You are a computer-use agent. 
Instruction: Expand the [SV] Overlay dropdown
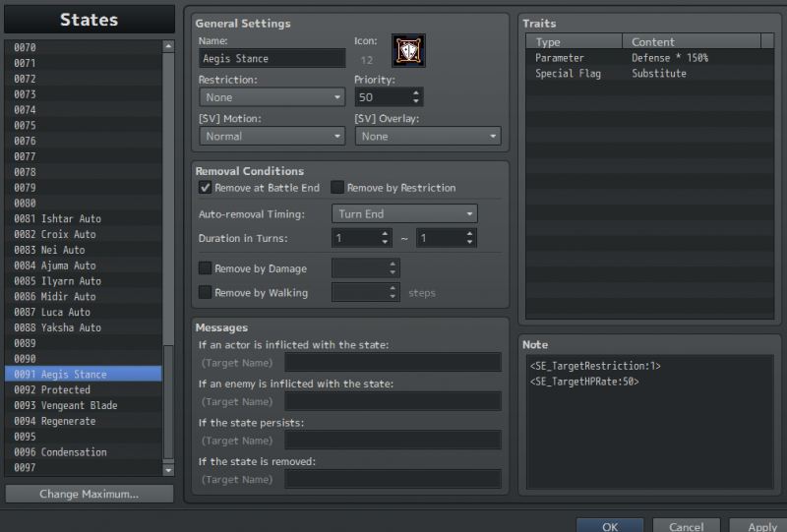(x=428, y=136)
